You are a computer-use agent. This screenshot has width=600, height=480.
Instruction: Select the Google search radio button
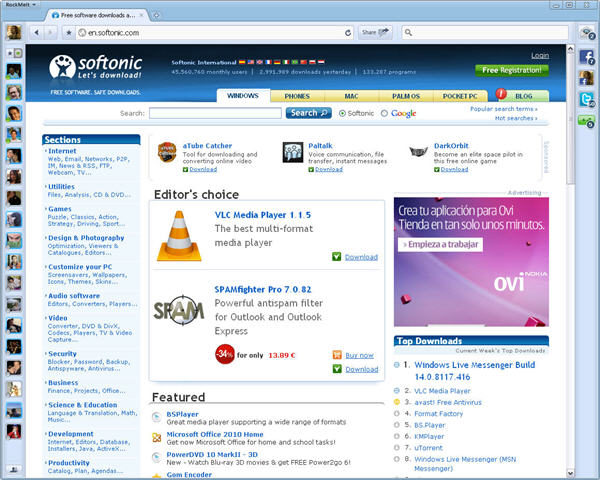click(x=385, y=114)
